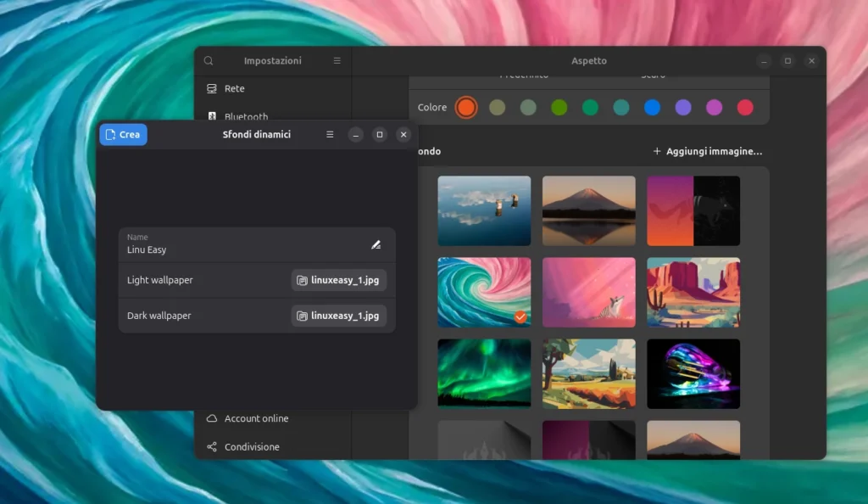This screenshot has width=868, height=504.
Task: Select the aurora borealis wallpaper thumbnail
Action: [x=484, y=373]
